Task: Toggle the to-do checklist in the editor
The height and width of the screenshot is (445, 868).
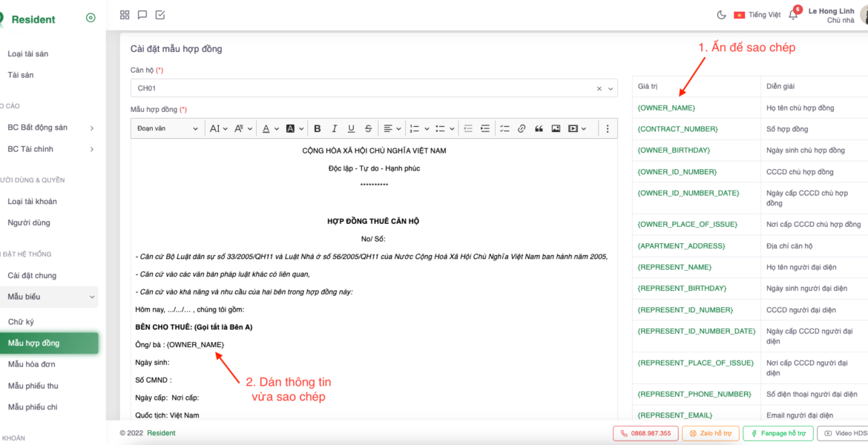Action: click(504, 128)
